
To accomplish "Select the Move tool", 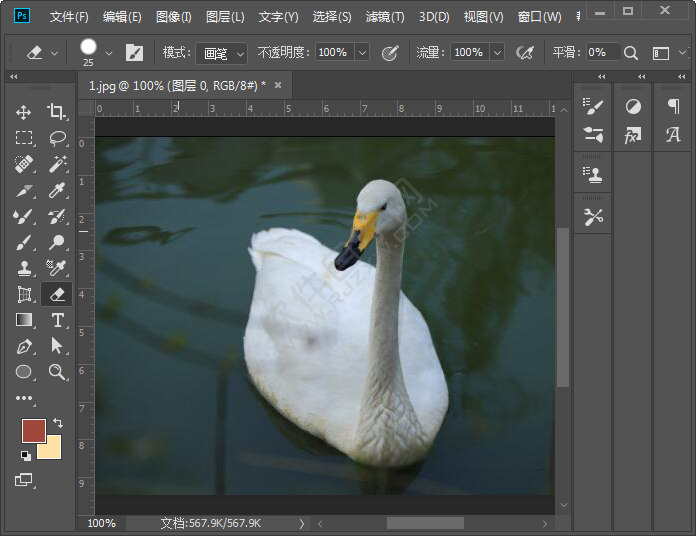I will click(x=24, y=112).
